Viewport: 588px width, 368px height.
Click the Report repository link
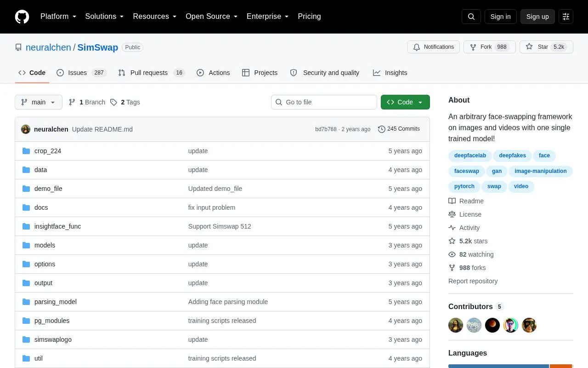click(x=473, y=281)
